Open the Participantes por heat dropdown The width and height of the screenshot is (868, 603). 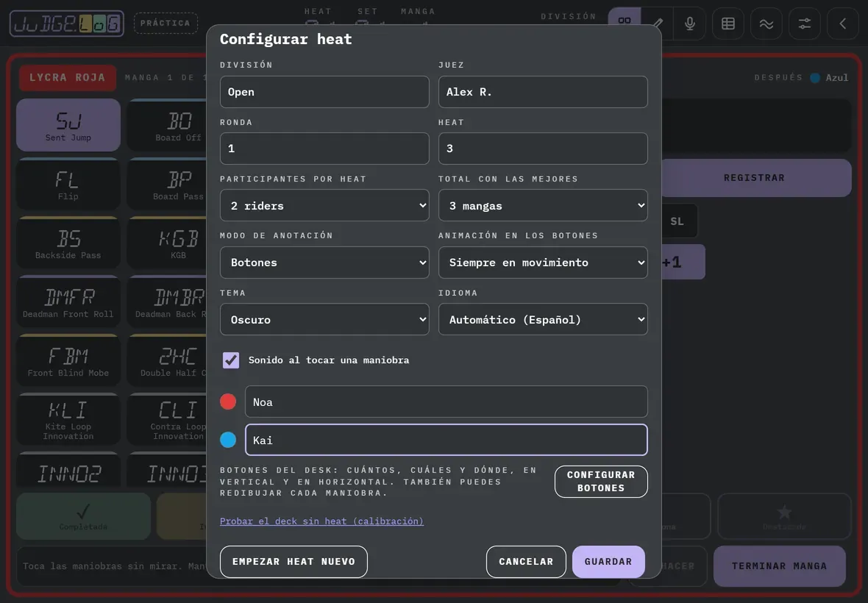pos(324,205)
